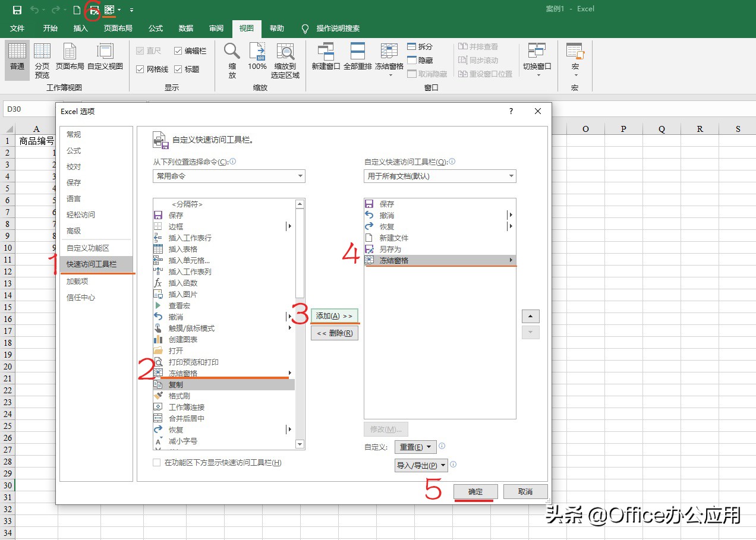
Task: Open 用于所有文档(默认) dropdown
Action: pyautogui.click(x=440, y=176)
